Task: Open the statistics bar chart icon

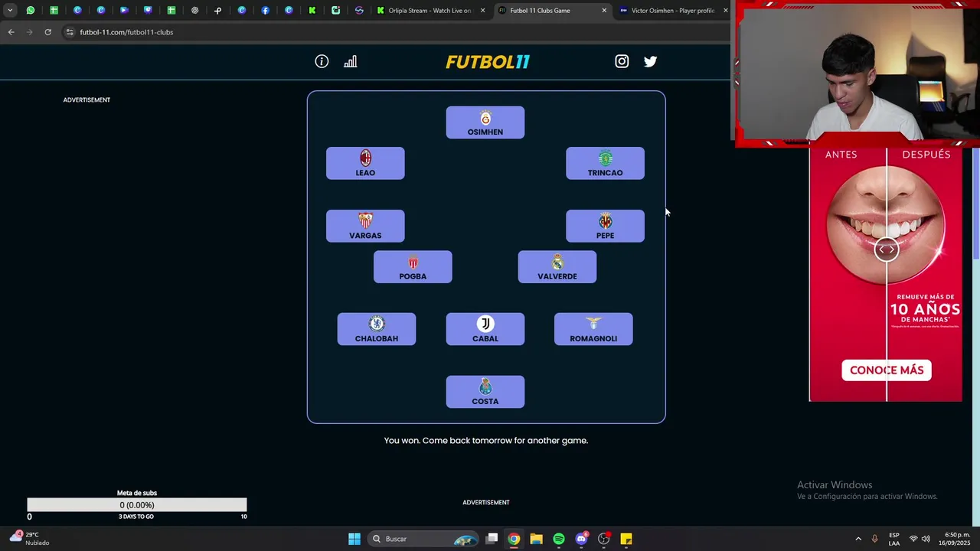Action: tap(351, 61)
